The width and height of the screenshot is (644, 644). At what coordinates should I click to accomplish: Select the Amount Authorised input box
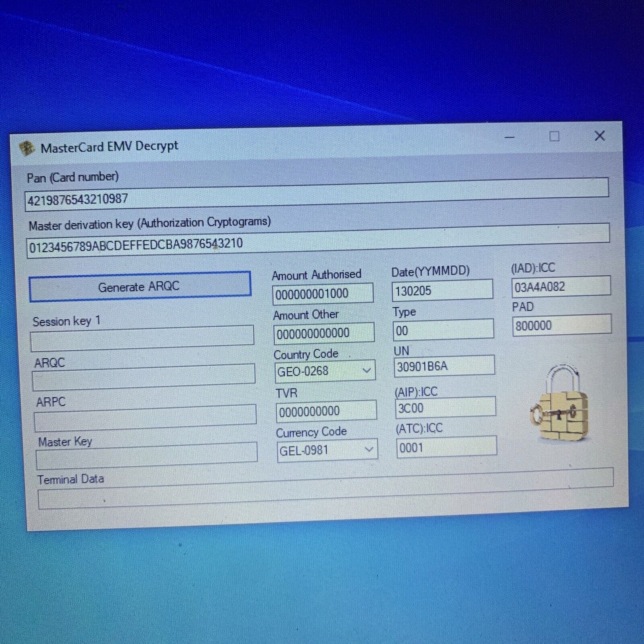point(323,293)
